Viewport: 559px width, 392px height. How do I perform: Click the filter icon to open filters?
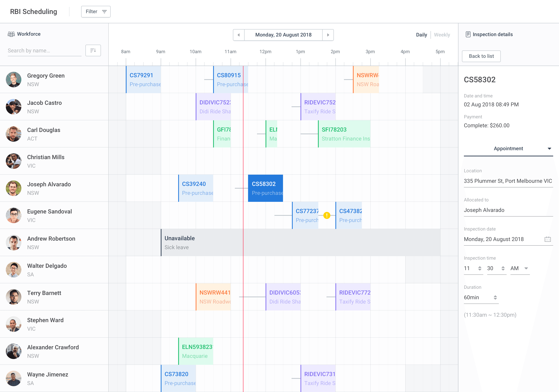[103, 11]
